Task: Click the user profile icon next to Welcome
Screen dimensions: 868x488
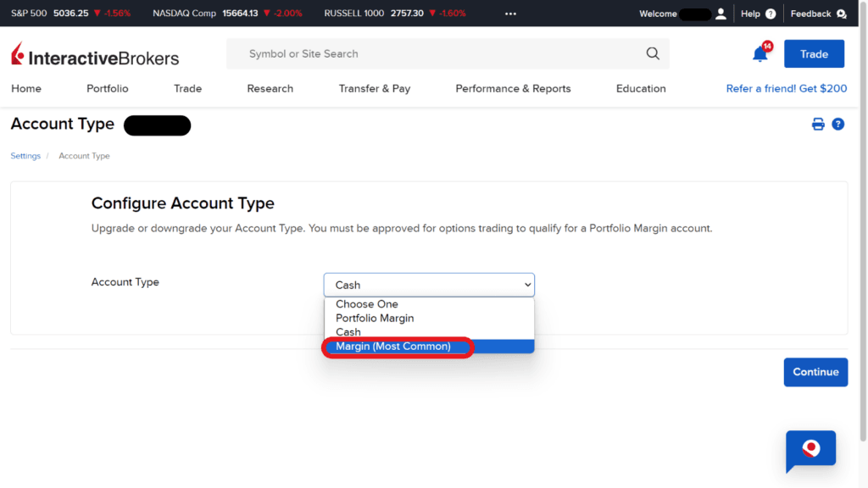Action: click(720, 13)
